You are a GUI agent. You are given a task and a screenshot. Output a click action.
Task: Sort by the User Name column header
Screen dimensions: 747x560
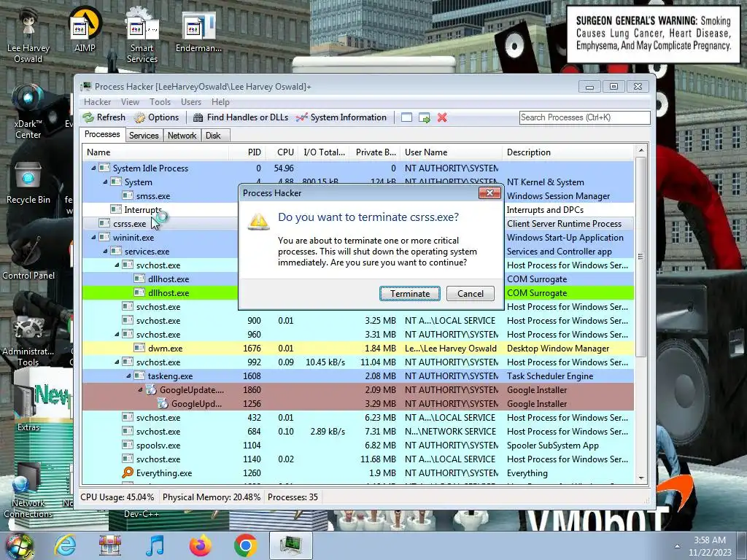451,152
